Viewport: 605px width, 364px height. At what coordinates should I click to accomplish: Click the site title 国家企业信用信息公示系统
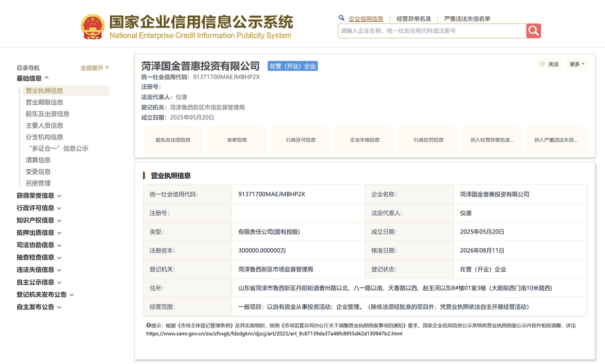201,22
